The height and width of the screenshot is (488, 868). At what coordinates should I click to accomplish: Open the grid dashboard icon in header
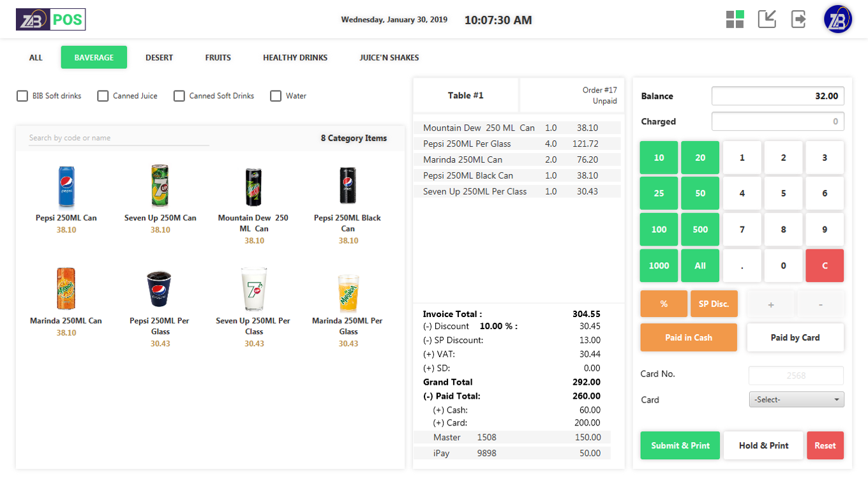pos(735,19)
